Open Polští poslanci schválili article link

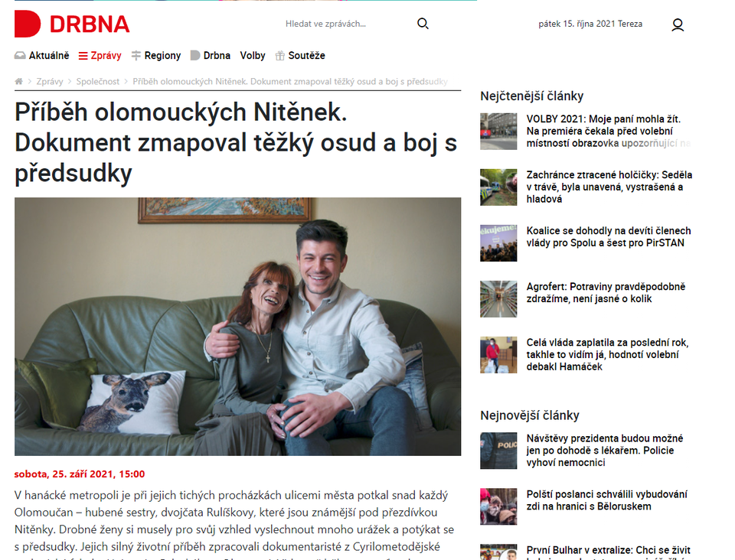tap(606, 500)
